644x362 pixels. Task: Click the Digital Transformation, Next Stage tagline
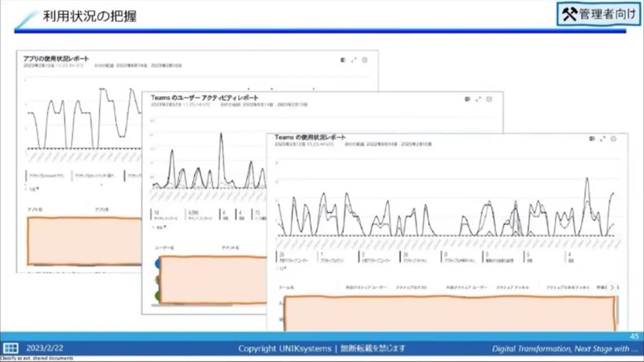[x=566, y=348]
